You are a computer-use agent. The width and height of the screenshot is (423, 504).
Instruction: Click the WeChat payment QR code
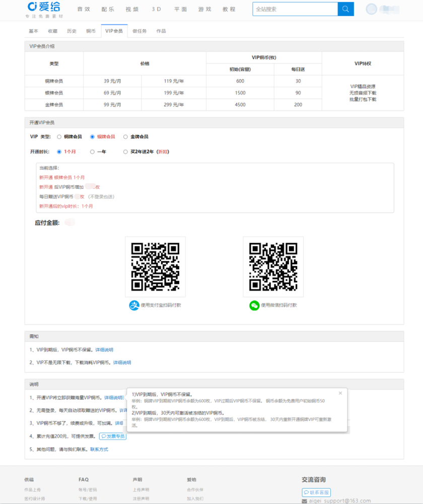[273, 267]
